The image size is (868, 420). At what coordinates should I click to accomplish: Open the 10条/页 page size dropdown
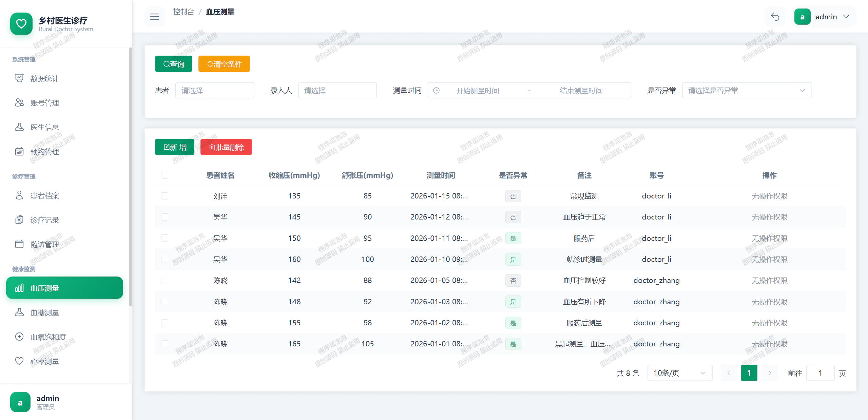(680, 373)
